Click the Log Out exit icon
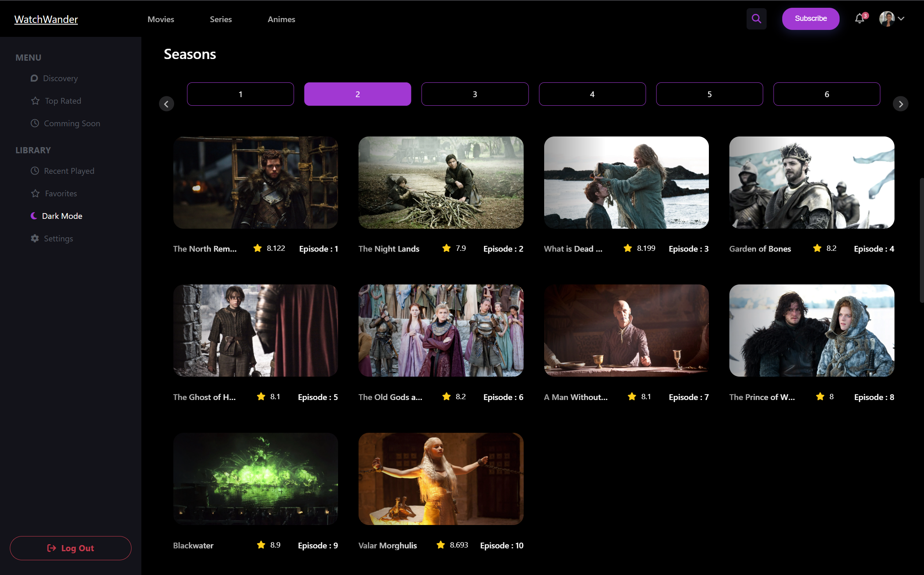This screenshot has width=924, height=575. 52,548
